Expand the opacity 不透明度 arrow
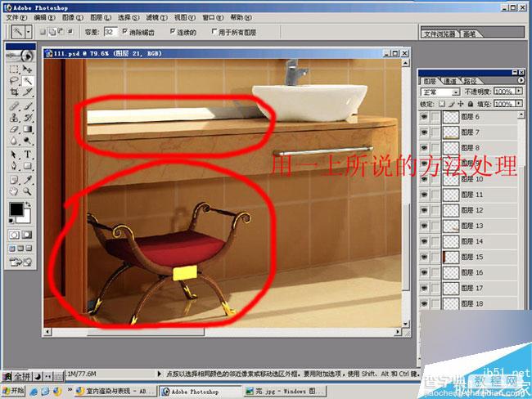The height and width of the screenshot is (399, 532). 519,92
